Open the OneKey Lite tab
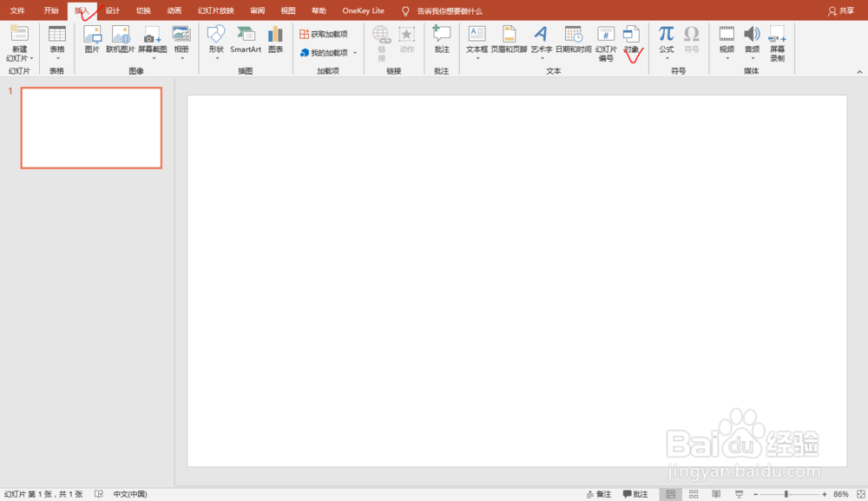Viewport: 868px width, 501px height. (x=363, y=10)
